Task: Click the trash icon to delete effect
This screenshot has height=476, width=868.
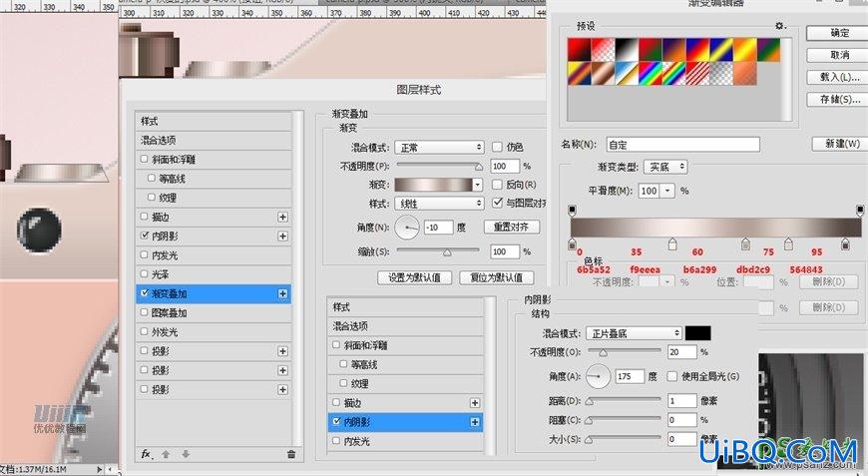Action: (x=291, y=454)
